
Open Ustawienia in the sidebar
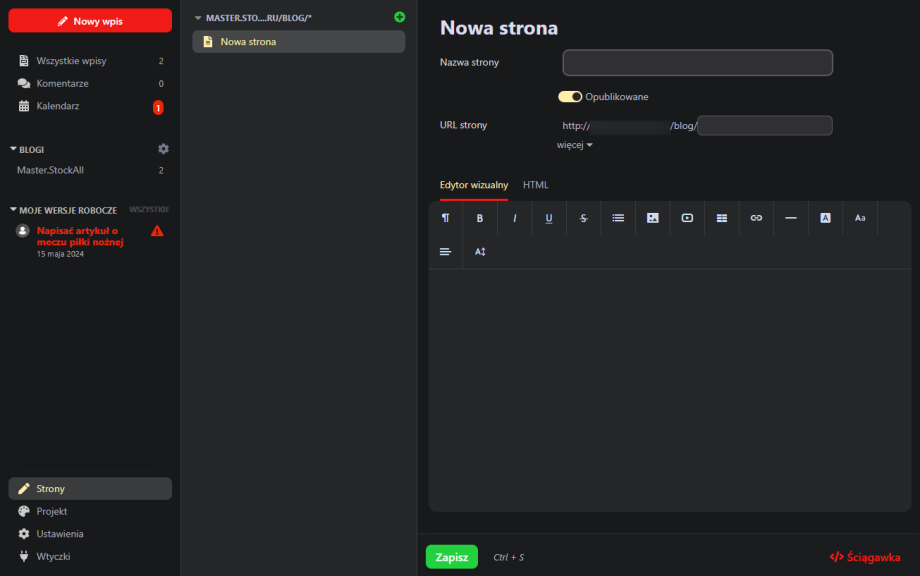coord(60,534)
